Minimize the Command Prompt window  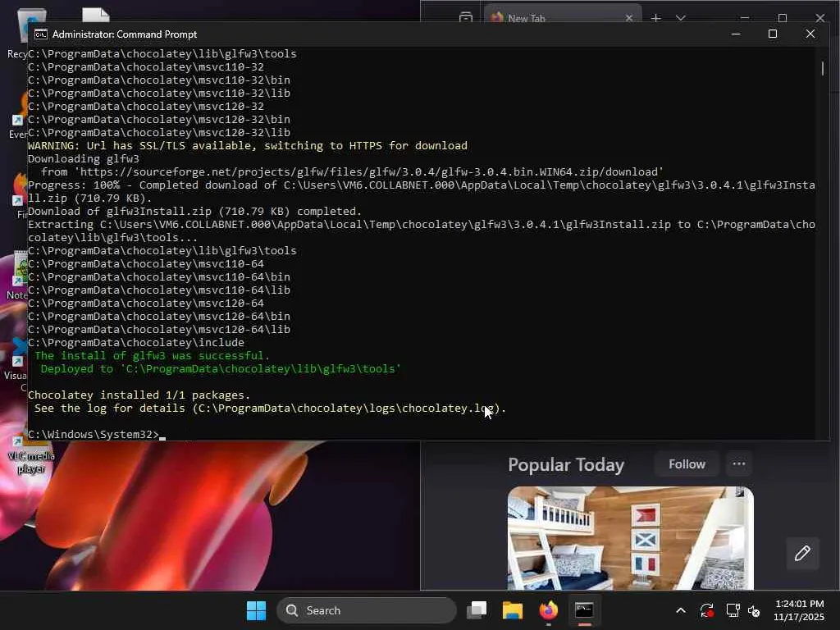pyautogui.click(x=736, y=34)
